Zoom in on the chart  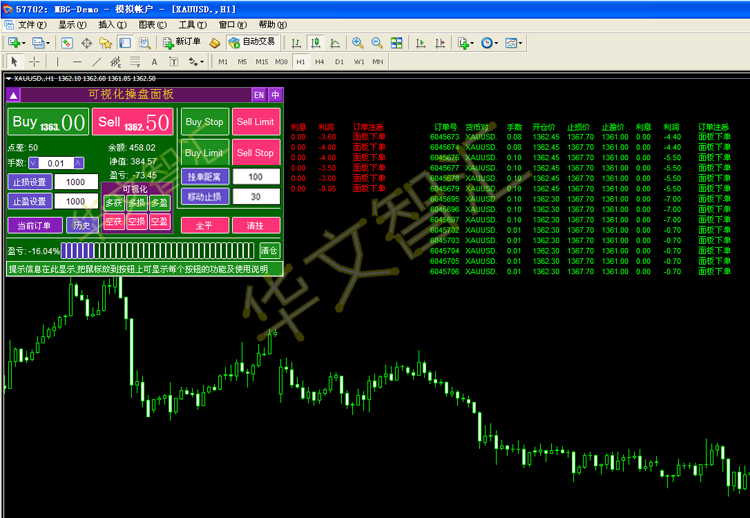357,43
